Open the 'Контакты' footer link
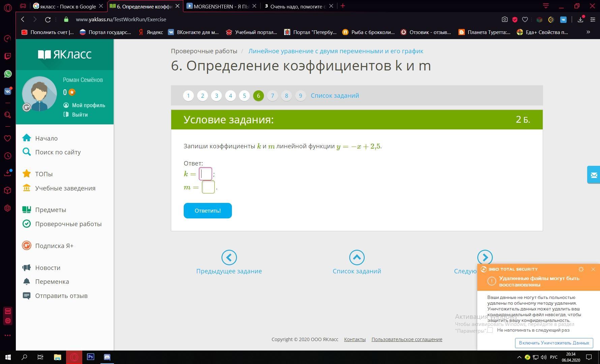 click(x=355, y=339)
